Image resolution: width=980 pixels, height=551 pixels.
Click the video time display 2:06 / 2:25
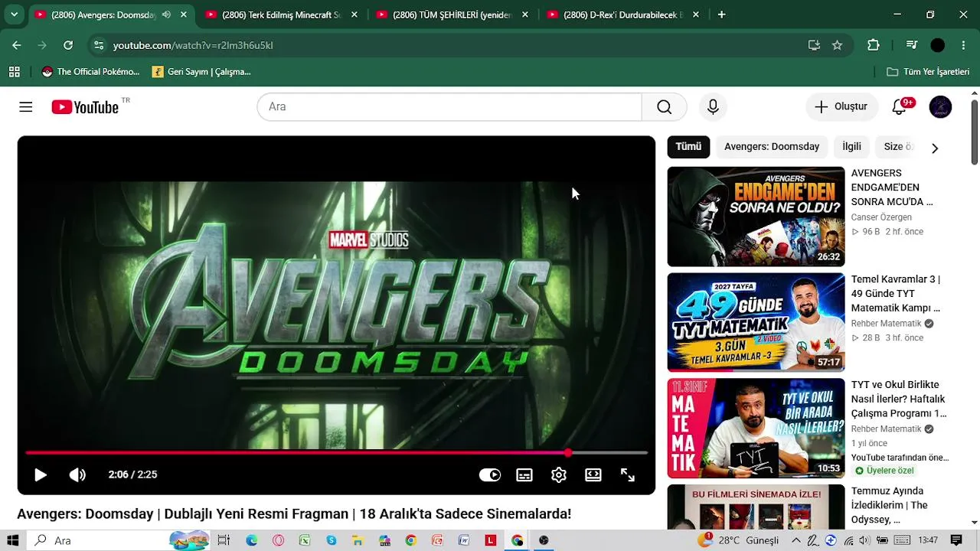[132, 475]
